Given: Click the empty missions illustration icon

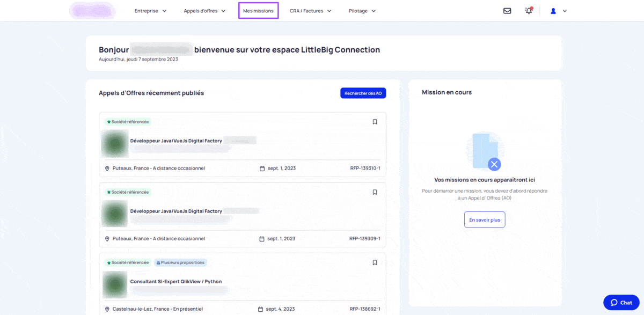Looking at the screenshot, I should 485,151.
